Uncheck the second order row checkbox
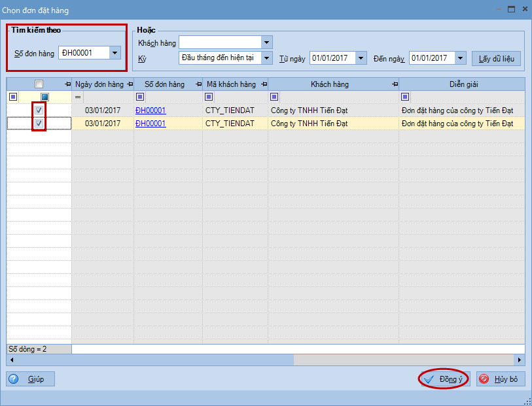532x406 pixels. coord(39,124)
